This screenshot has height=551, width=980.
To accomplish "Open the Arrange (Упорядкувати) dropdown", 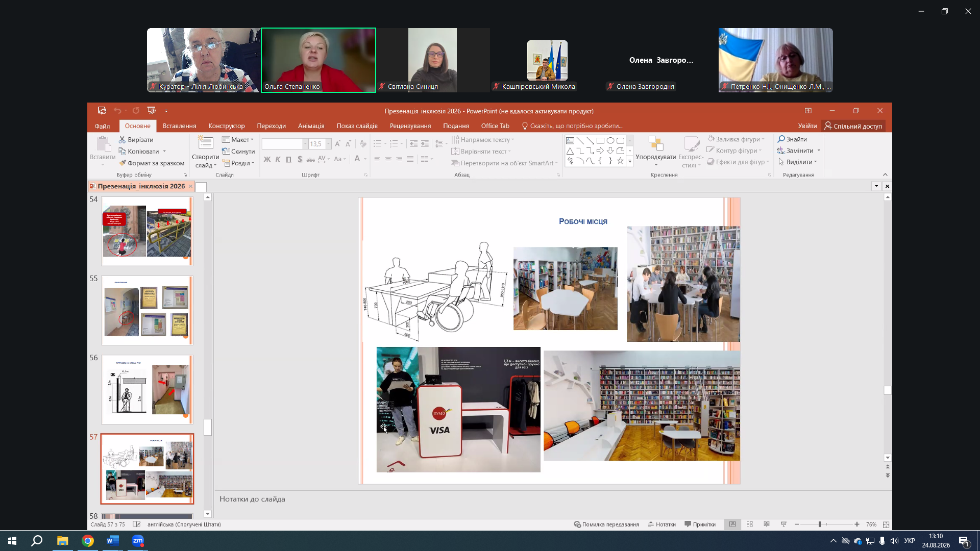I will point(655,151).
